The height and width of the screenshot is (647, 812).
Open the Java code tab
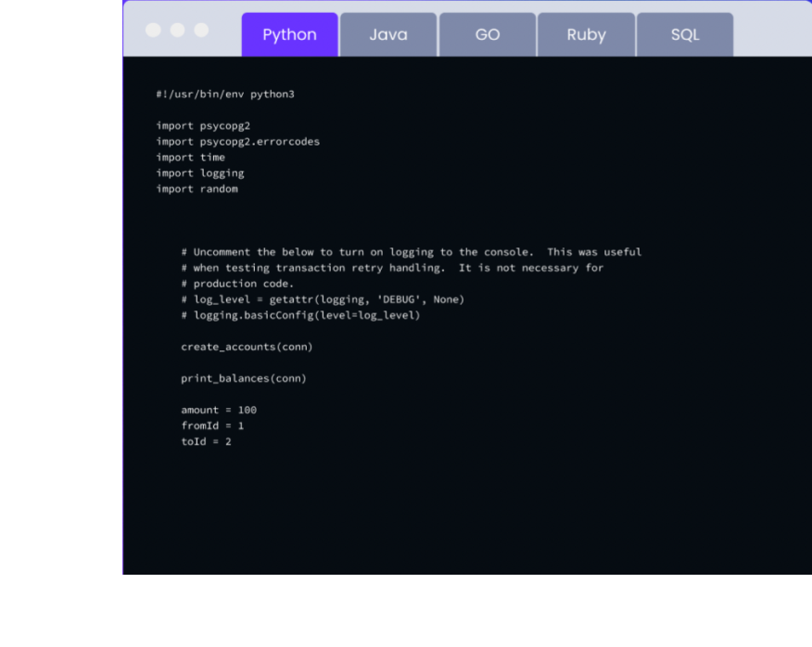tap(387, 34)
